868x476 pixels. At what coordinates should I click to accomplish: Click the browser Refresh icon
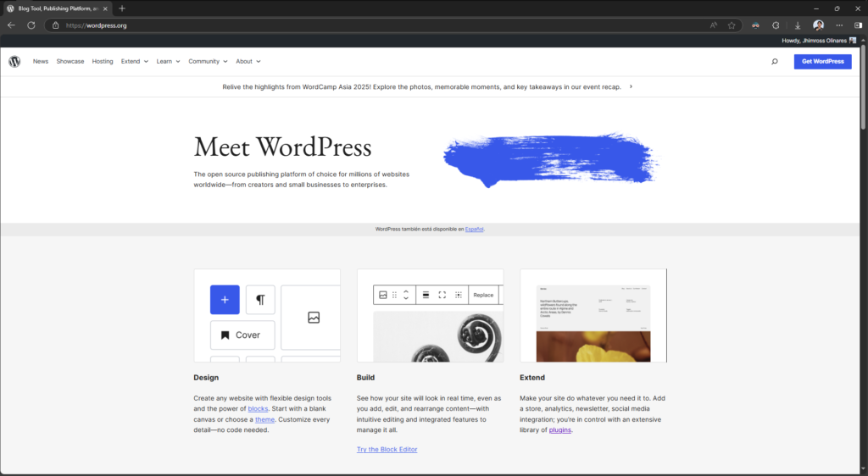pos(31,25)
